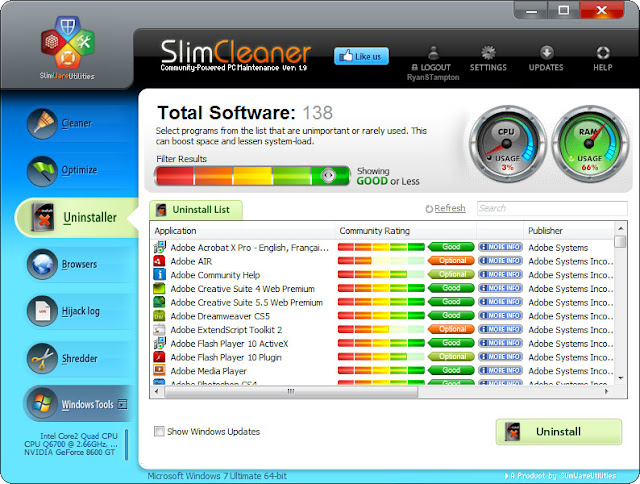This screenshot has height=484, width=640.
Task: Click the Like us button
Action: (x=361, y=56)
